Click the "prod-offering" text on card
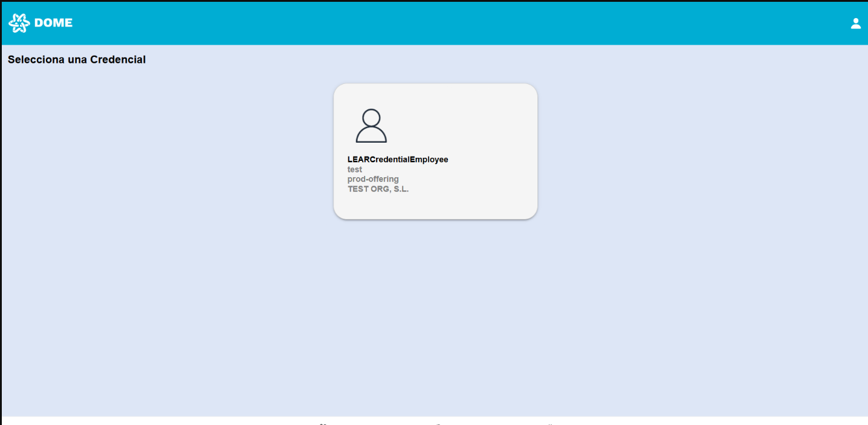This screenshot has width=868, height=425. 373,179
